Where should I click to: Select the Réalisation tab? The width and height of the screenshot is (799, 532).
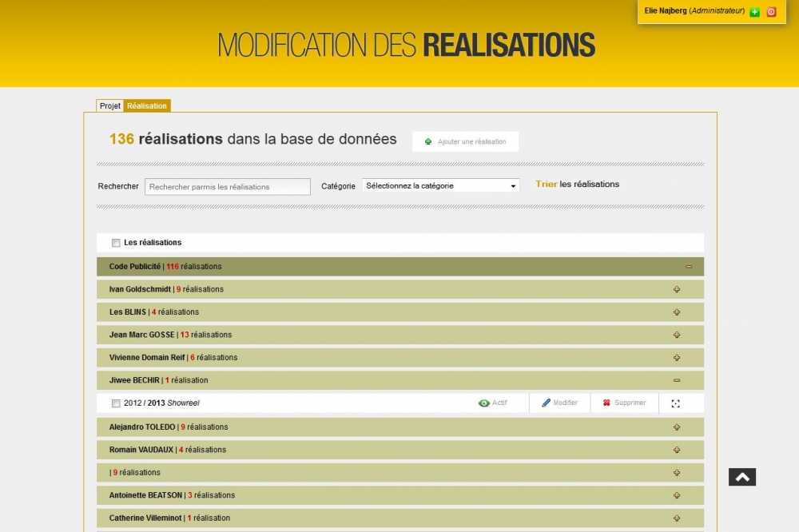pyautogui.click(x=147, y=106)
